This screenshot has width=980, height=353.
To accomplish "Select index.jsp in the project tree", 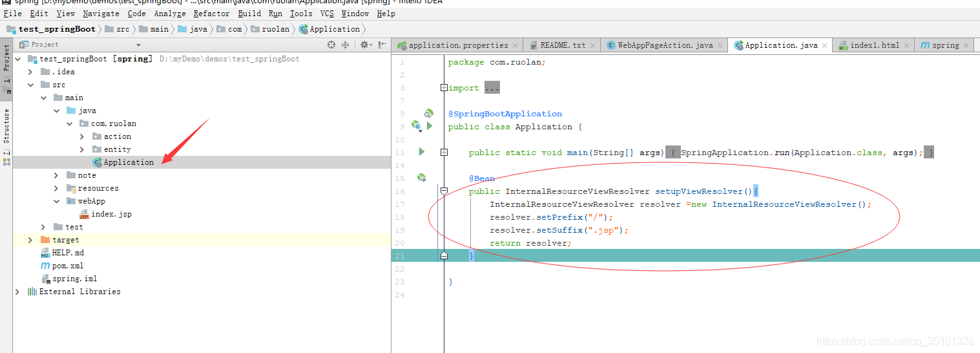I will 111,214.
